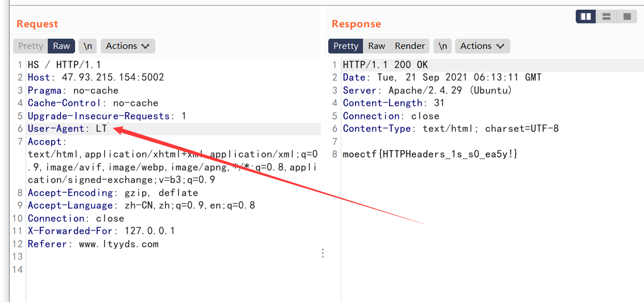Viewport: 644px width, 302px height.
Task: Open the Request Actions dropdown
Action: 127,46
